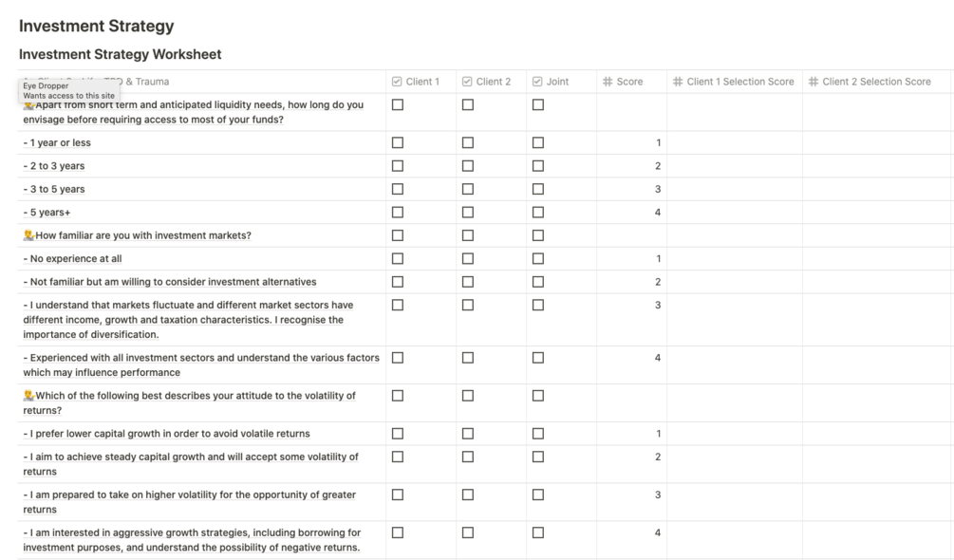Tick Client 1 checkbox for '1 year or less'

point(398,143)
